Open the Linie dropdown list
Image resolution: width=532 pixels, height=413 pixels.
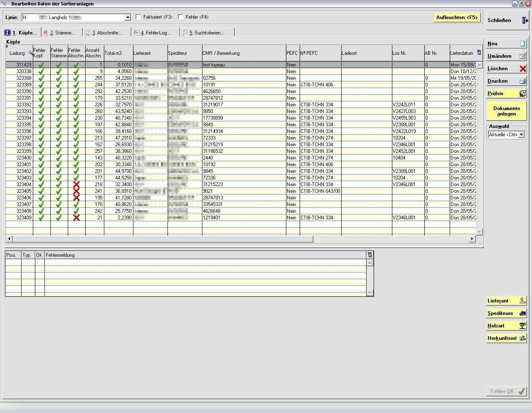(x=128, y=17)
